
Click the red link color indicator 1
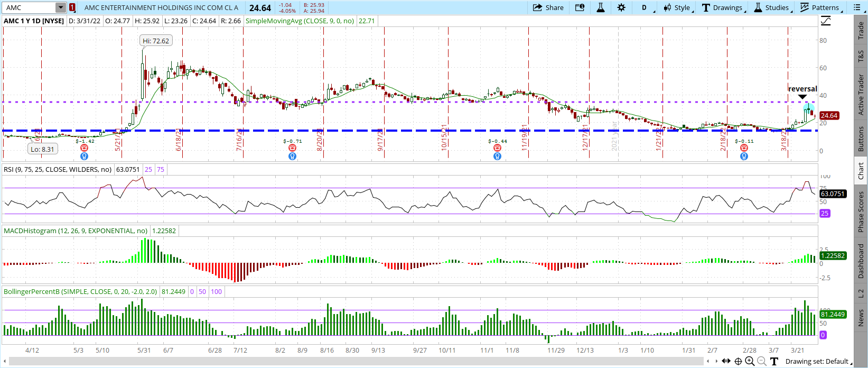(x=72, y=7)
